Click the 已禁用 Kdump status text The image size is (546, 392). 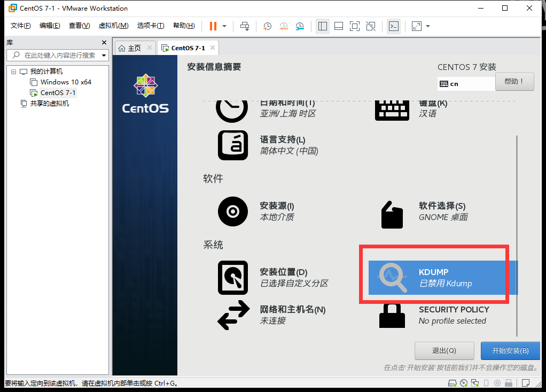pos(446,284)
